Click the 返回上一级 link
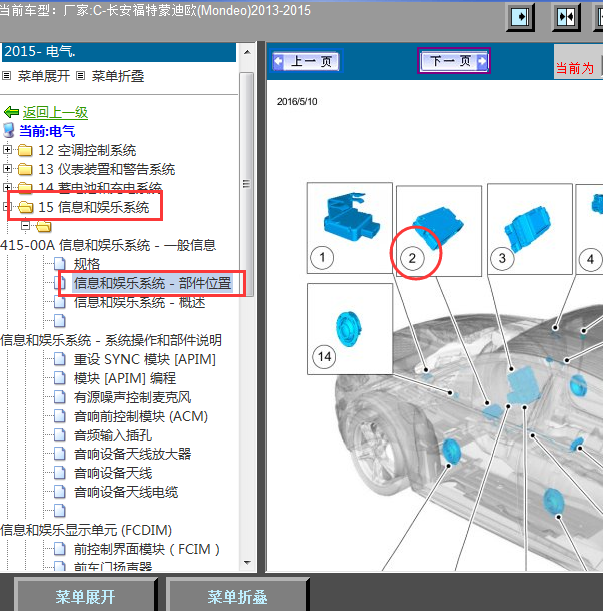 55,112
